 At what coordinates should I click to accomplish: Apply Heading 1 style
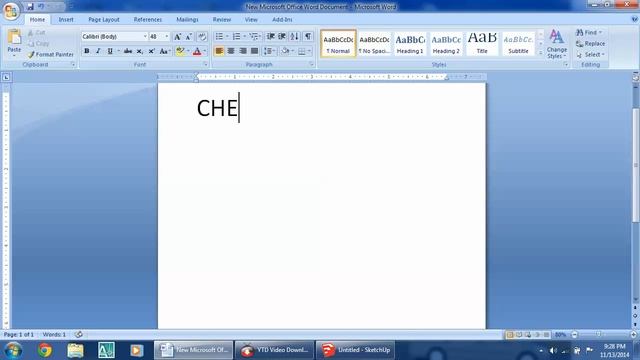(410, 43)
